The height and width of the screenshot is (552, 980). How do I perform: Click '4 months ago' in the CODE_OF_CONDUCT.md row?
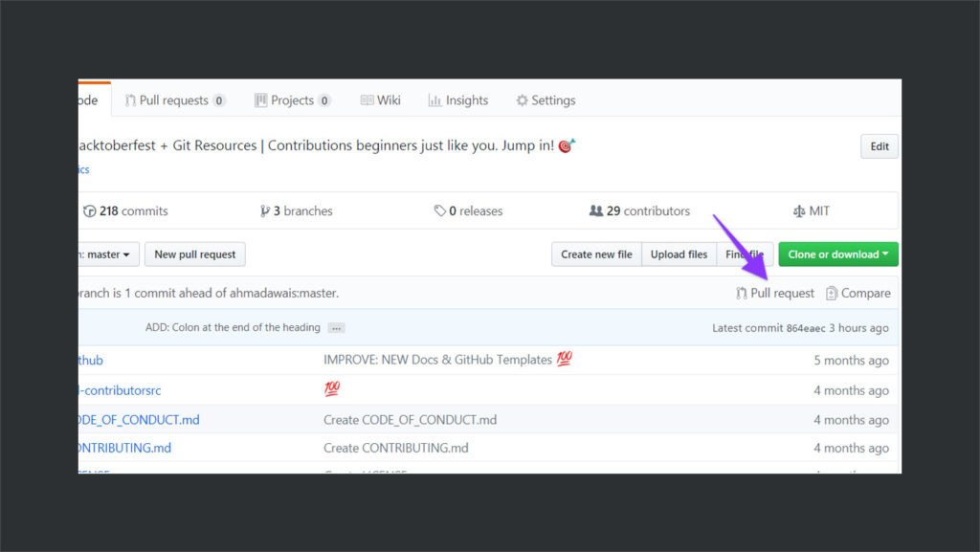(x=851, y=420)
